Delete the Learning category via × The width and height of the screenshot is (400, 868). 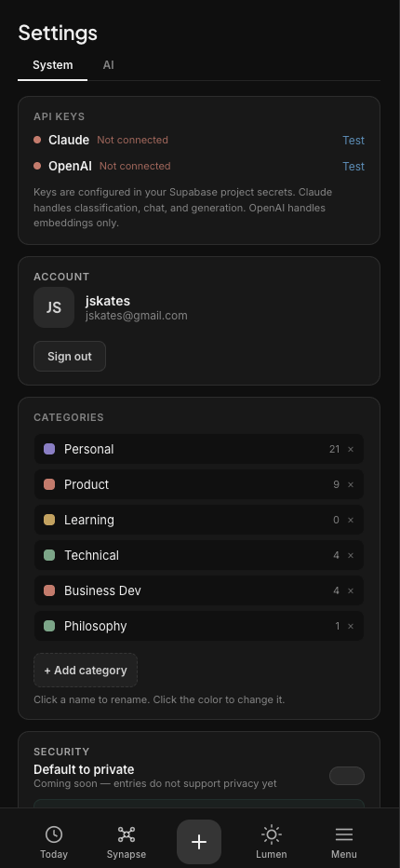click(350, 520)
